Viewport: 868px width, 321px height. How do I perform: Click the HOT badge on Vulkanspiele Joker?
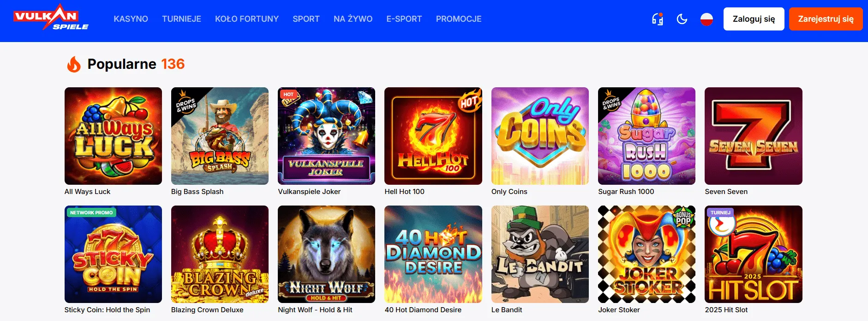[x=288, y=95]
